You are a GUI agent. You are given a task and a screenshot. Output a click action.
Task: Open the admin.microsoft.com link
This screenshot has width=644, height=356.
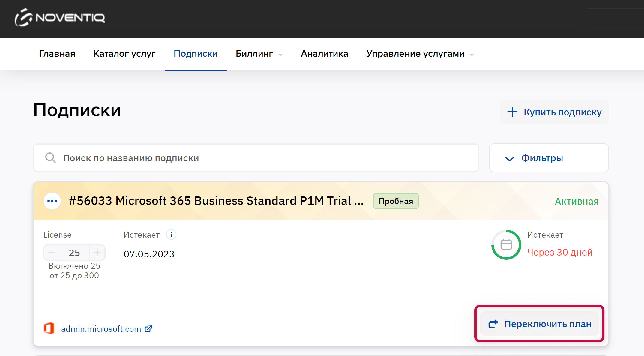(x=101, y=329)
